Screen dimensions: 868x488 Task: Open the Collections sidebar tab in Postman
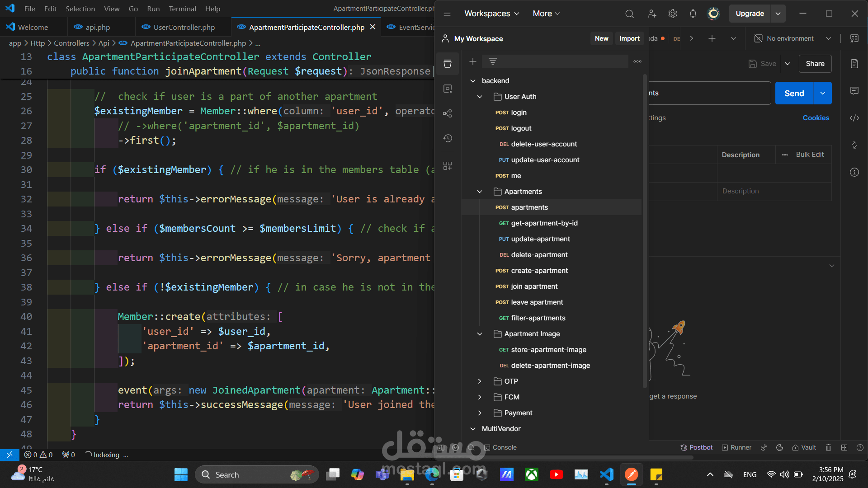point(448,64)
